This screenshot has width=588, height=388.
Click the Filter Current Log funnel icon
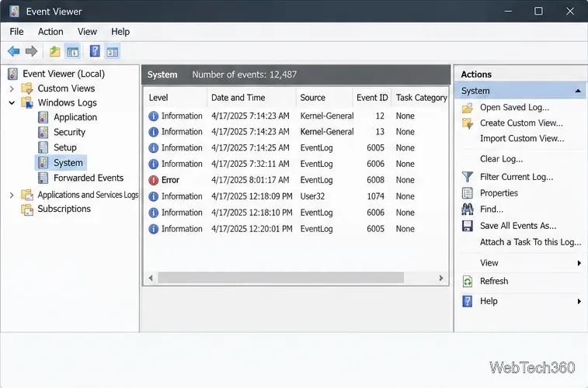[x=468, y=177]
